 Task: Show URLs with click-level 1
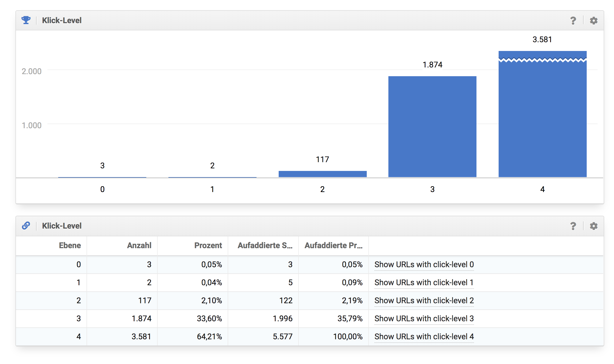point(424,283)
